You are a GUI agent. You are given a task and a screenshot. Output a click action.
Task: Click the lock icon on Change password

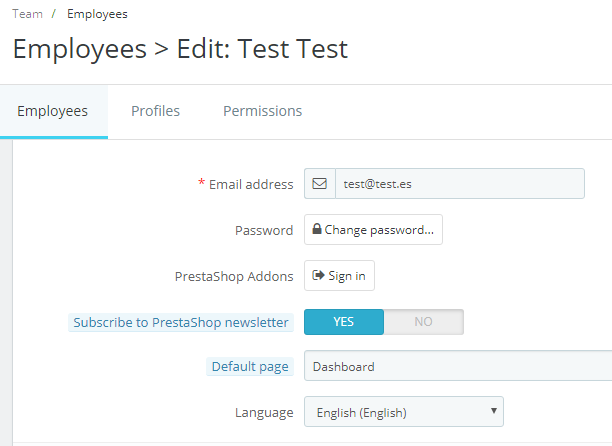tap(317, 230)
